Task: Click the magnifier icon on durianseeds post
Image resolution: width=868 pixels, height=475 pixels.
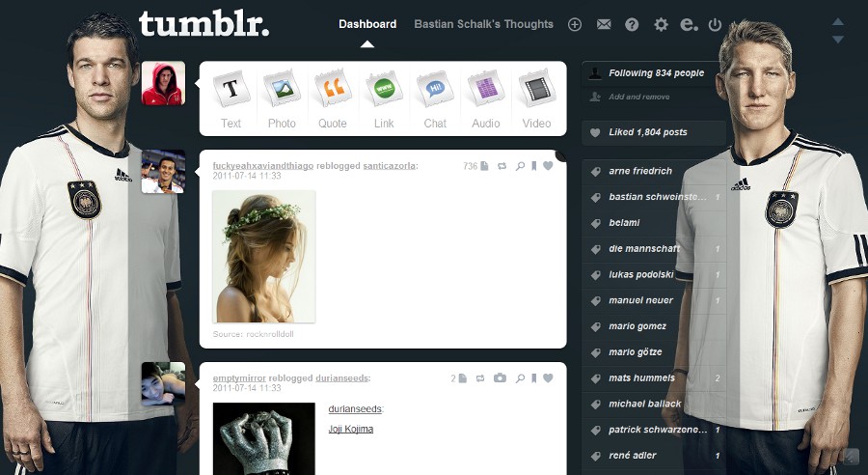Action: click(x=520, y=378)
